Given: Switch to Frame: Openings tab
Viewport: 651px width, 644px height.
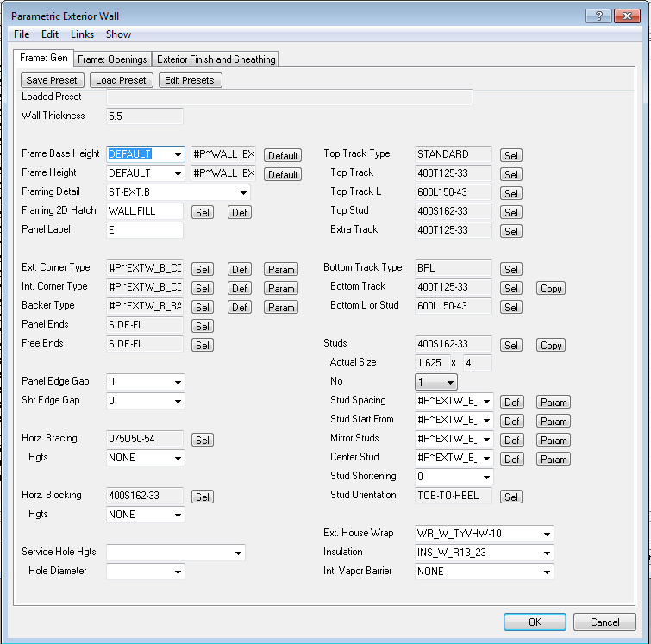Looking at the screenshot, I should click(x=113, y=59).
